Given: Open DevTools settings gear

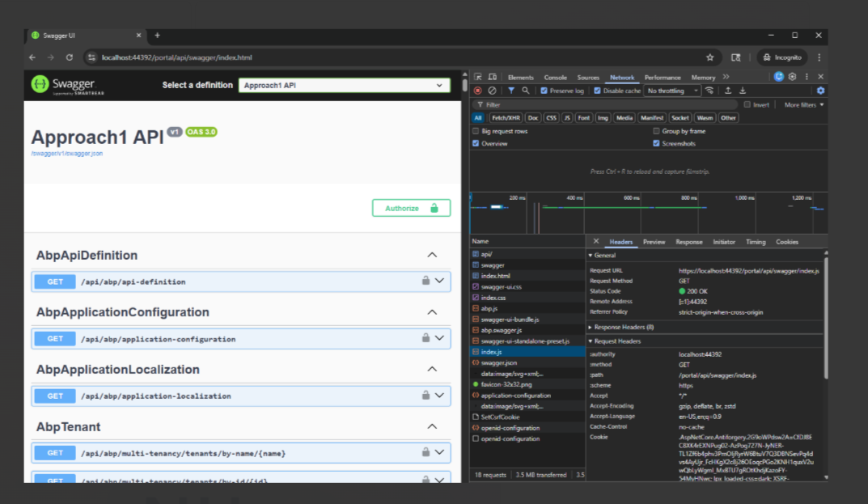Looking at the screenshot, I should (x=792, y=77).
